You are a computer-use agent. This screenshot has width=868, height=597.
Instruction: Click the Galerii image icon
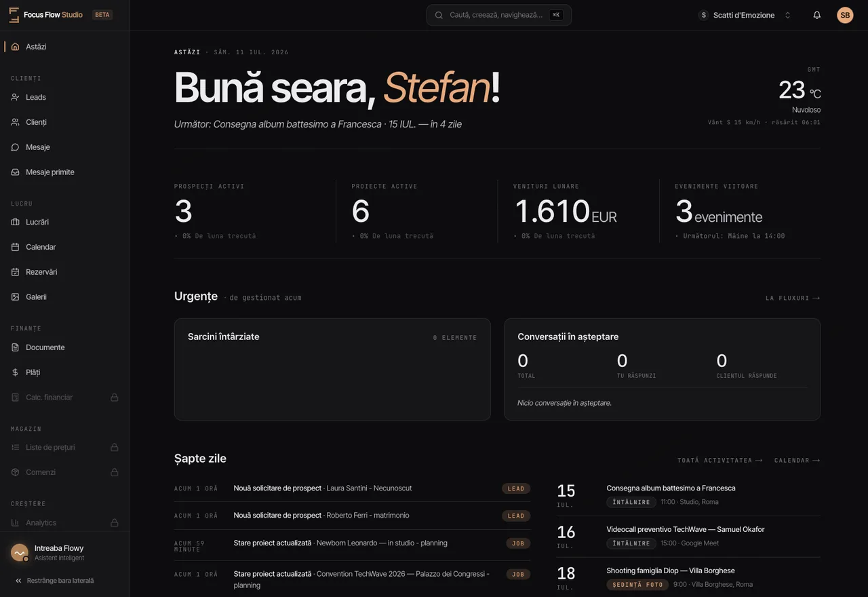coord(15,297)
